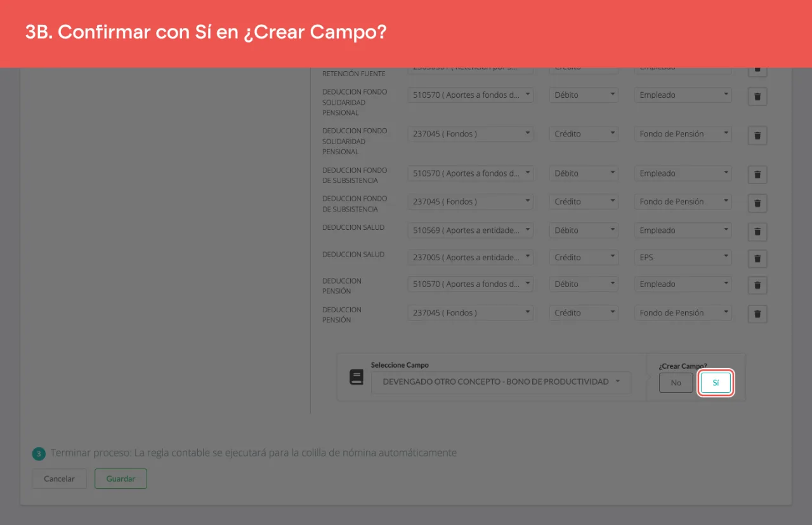The image size is (812, 525).
Task: Delete the Fondo Solidaridad Pensional Débito row
Action: [x=757, y=96]
